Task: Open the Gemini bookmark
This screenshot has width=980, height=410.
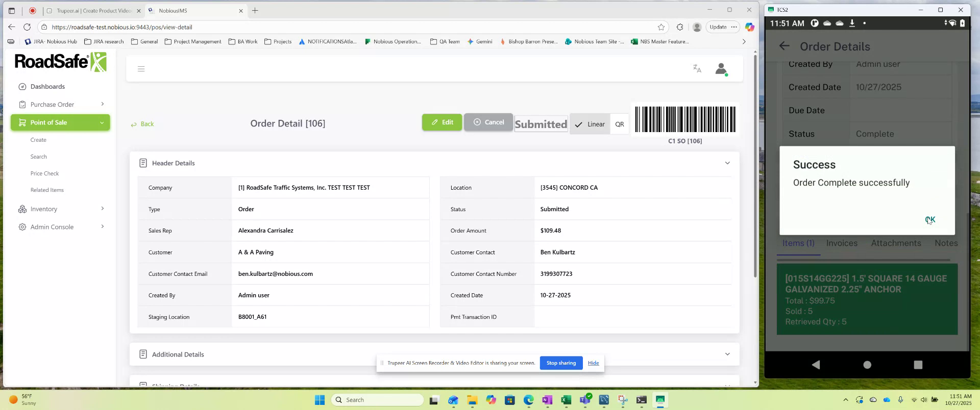Action: click(x=480, y=42)
